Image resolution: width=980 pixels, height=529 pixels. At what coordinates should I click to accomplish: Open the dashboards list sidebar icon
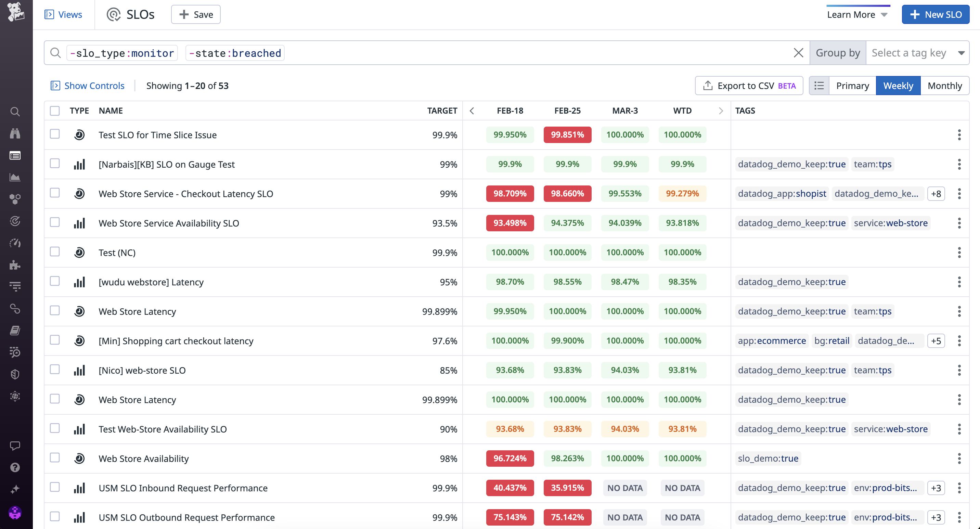pyautogui.click(x=15, y=156)
